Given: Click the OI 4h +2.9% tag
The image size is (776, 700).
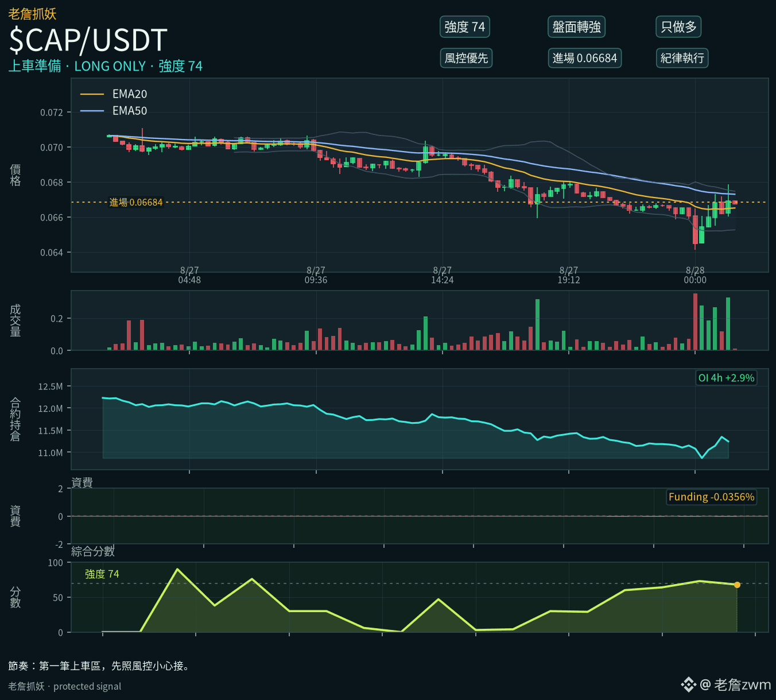Looking at the screenshot, I should coord(726,378).
